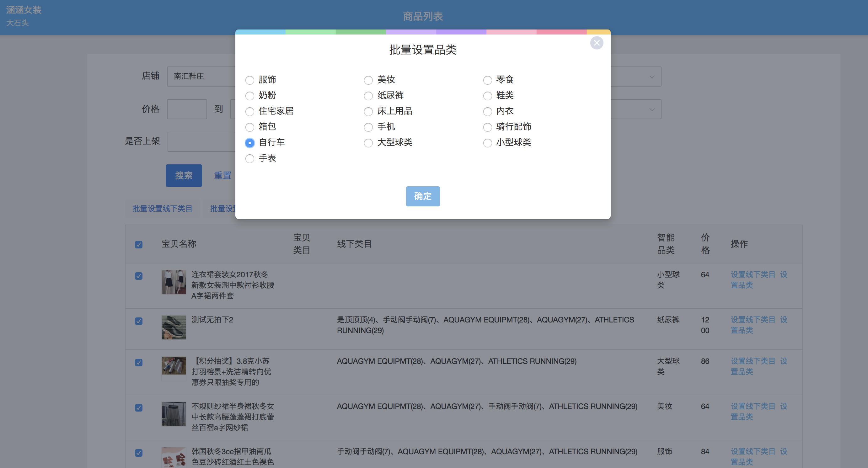Click the minimum 价格 input field
The height and width of the screenshot is (468, 868).
[x=187, y=109]
